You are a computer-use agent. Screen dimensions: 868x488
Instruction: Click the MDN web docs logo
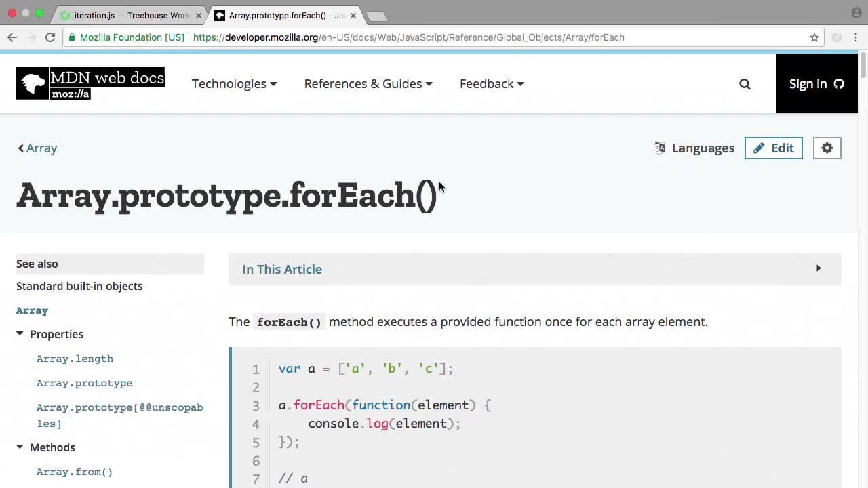tap(90, 83)
